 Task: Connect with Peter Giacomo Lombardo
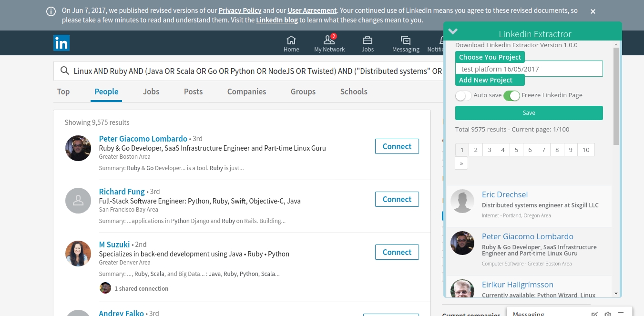[x=397, y=146]
